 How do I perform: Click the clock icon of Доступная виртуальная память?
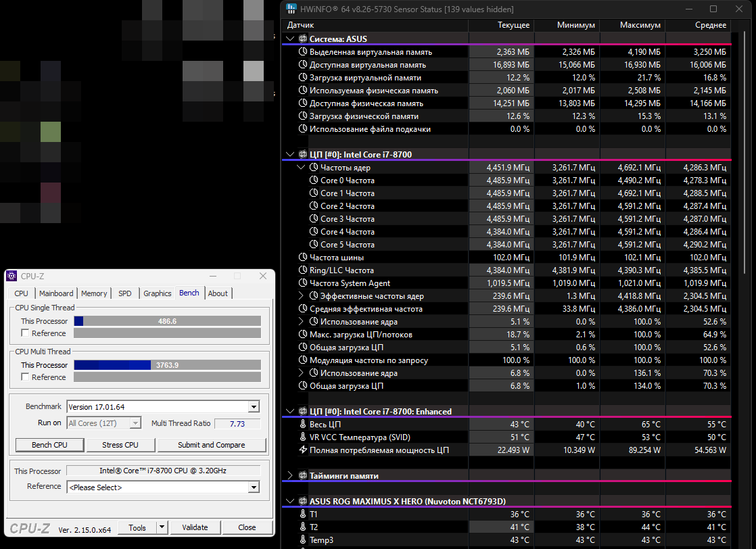[x=303, y=65]
